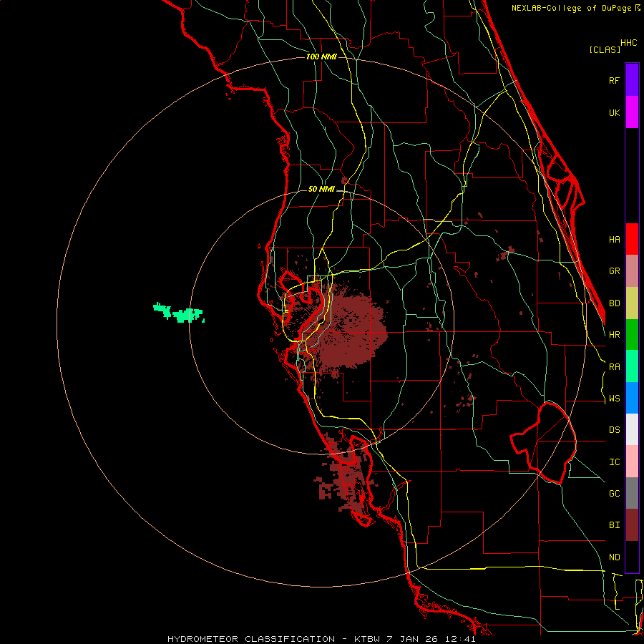This screenshot has width=644, height=644.
Task: Click the IC legend label
Action: point(614,462)
